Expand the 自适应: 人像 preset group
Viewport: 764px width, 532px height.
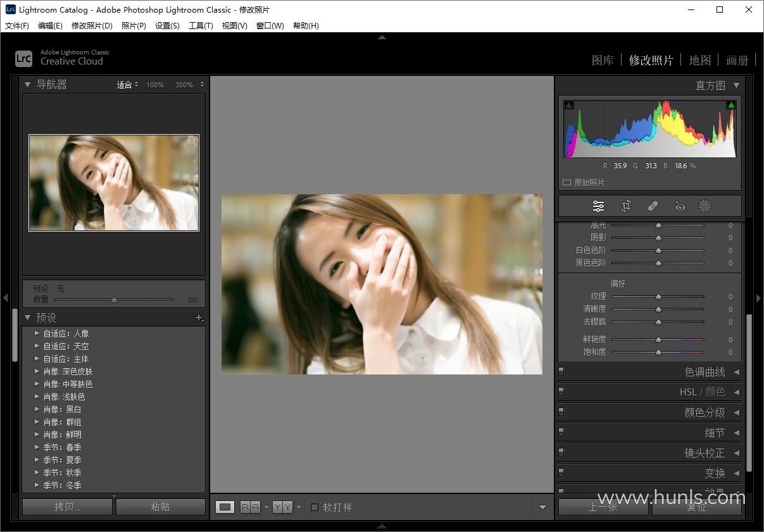click(x=37, y=333)
